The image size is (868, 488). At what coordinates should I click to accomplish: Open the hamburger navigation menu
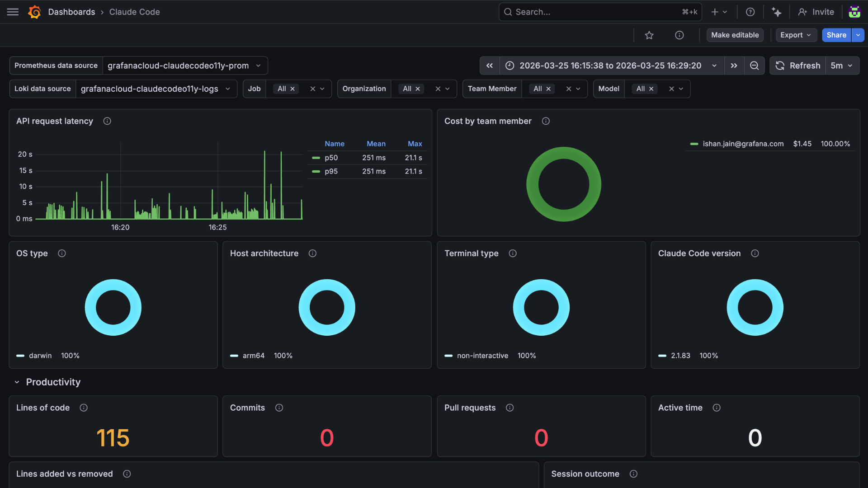pyautogui.click(x=13, y=12)
